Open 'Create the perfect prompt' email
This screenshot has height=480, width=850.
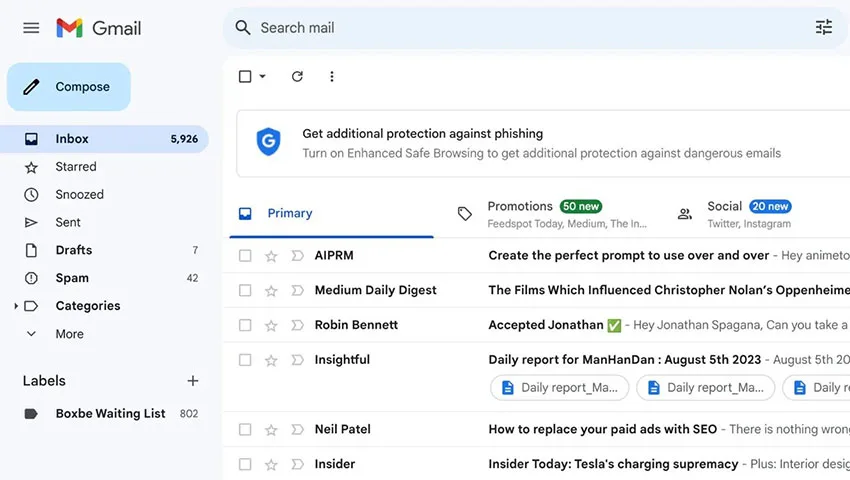point(629,255)
